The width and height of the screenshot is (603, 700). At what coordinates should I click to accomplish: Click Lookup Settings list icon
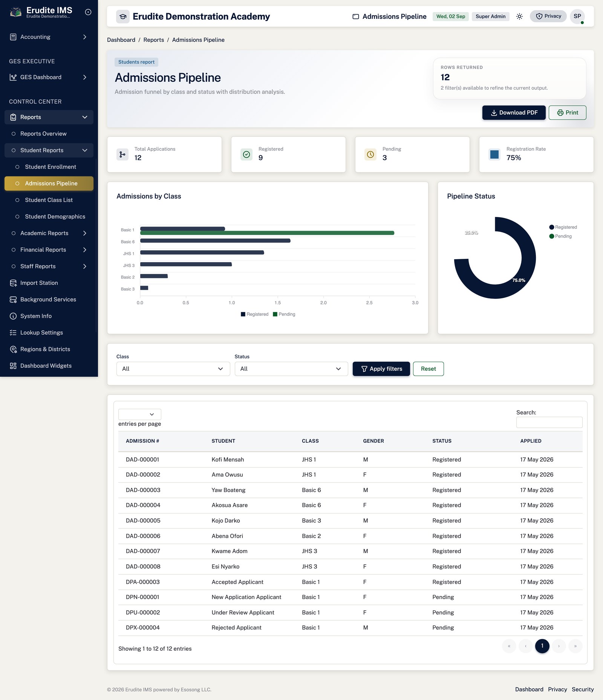[13, 333]
